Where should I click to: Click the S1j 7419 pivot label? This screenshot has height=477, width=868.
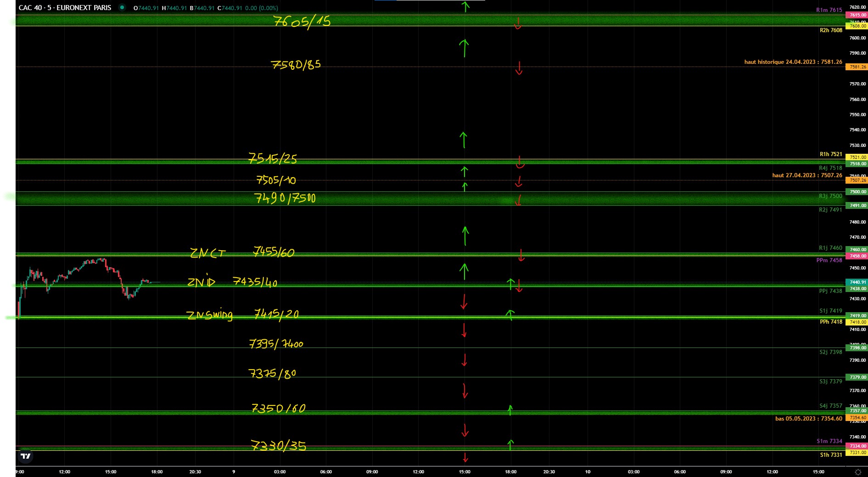830,310
